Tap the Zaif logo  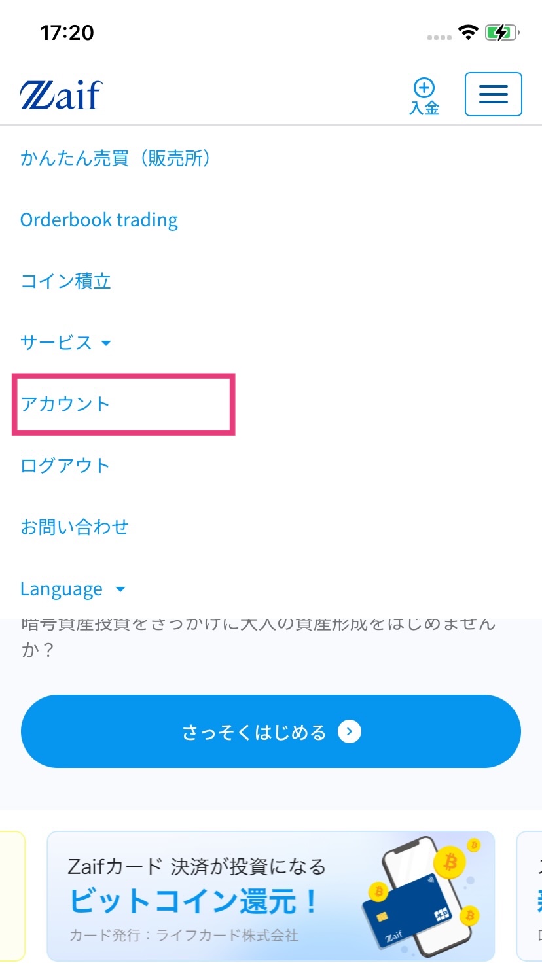pos(62,95)
